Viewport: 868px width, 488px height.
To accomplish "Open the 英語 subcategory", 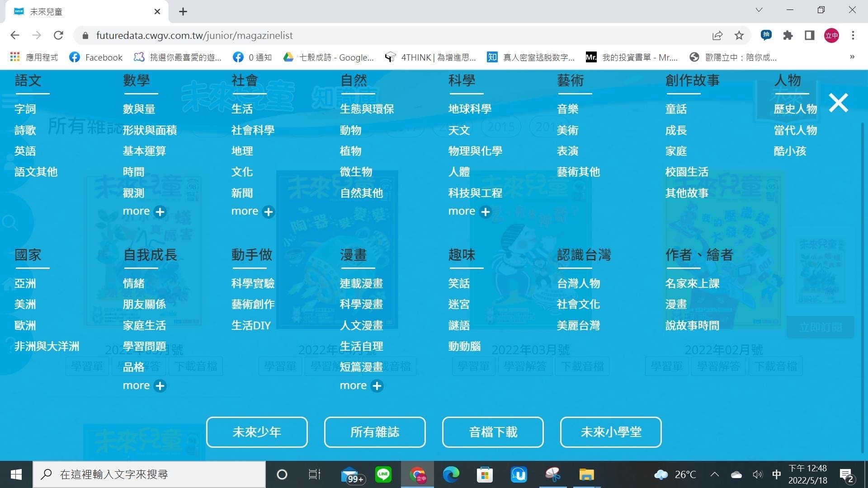I will pos(25,151).
